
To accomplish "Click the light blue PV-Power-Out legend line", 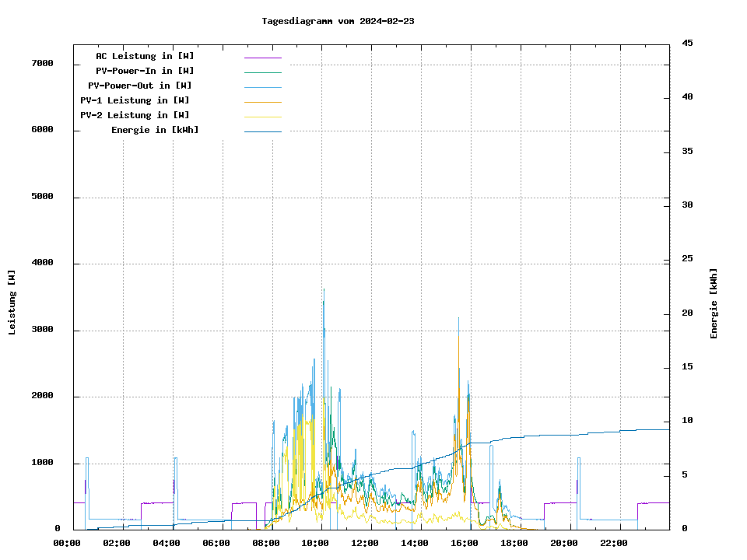I will click(x=262, y=86).
